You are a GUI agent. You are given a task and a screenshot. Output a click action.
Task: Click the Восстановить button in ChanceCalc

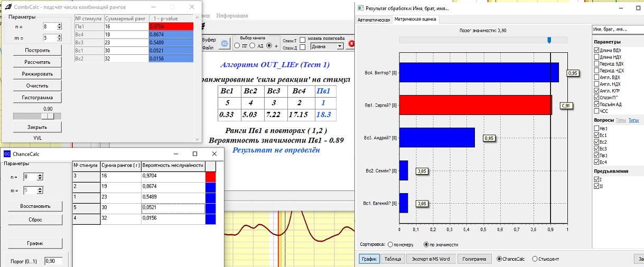[35, 205]
